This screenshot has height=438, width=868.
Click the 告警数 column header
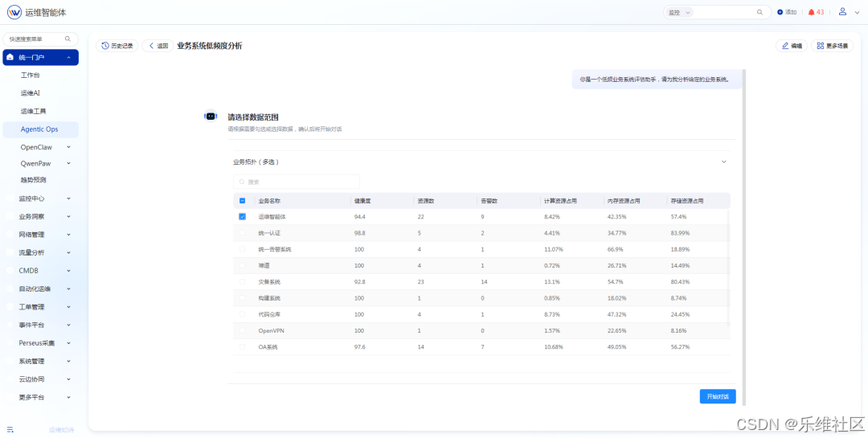490,201
